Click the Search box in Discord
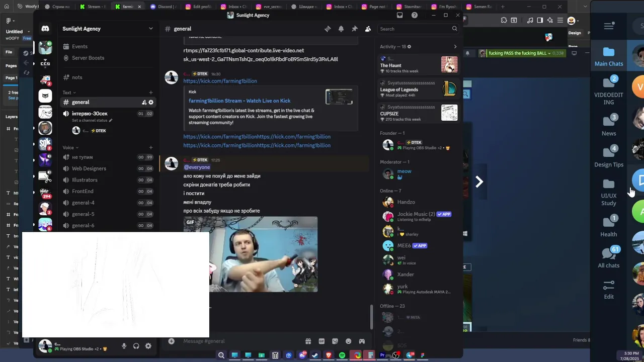This screenshot has width=644, height=362. click(x=418, y=29)
